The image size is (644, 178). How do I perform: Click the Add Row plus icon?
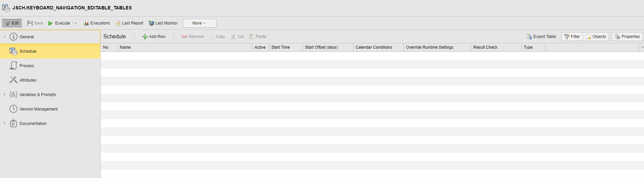click(x=145, y=37)
